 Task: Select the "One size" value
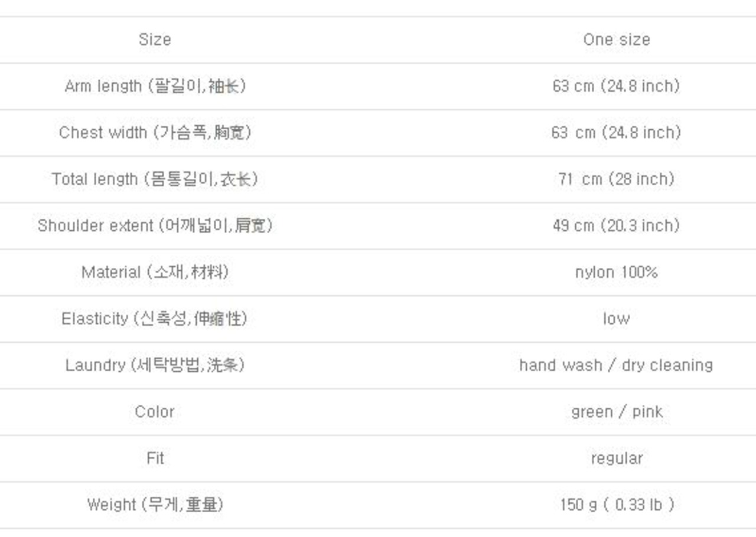tap(616, 40)
